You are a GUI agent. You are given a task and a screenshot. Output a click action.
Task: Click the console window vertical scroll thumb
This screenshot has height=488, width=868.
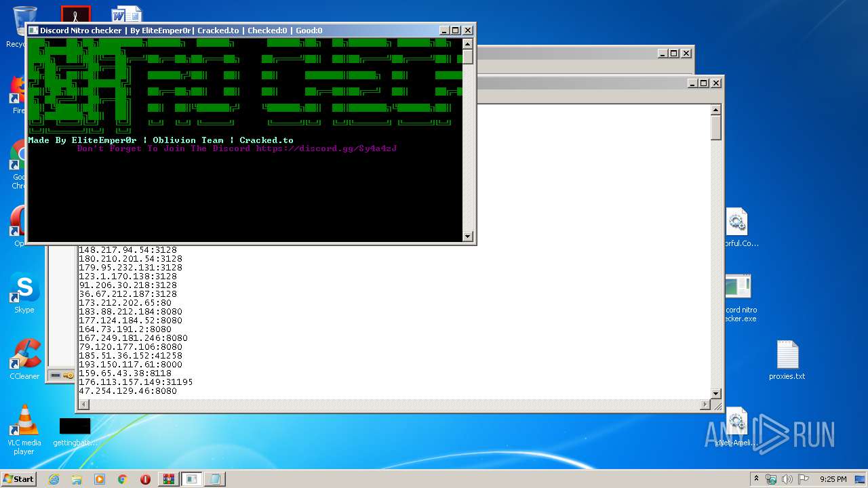point(468,56)
